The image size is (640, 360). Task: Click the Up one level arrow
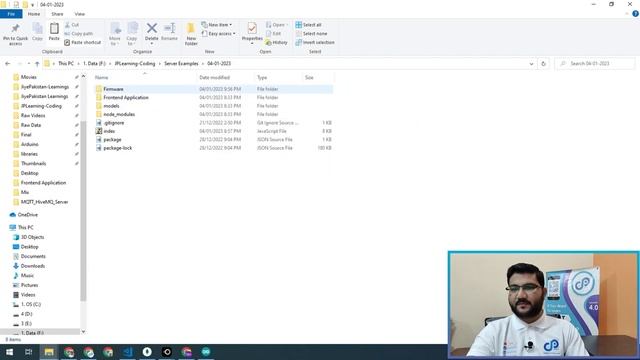coord(37,64)
